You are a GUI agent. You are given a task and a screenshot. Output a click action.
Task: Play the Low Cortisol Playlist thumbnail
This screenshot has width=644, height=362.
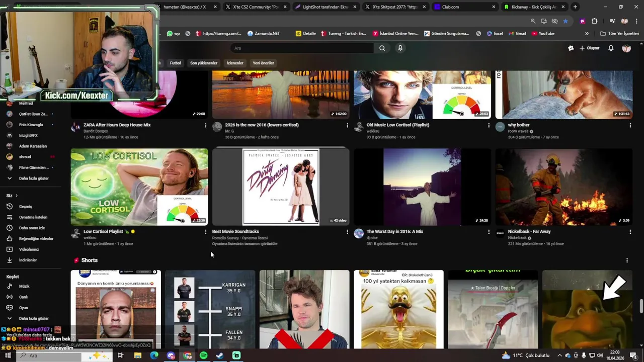[139, 187]
